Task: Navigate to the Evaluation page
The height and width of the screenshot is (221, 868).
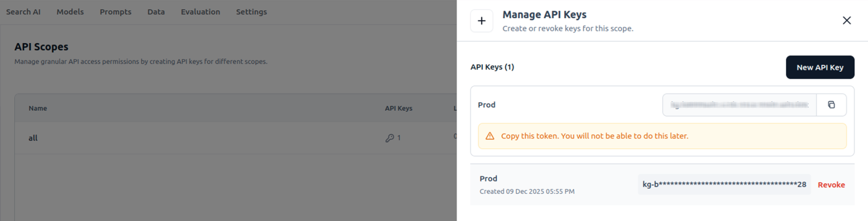Action: pyautogui.click(x=200, y=12)
